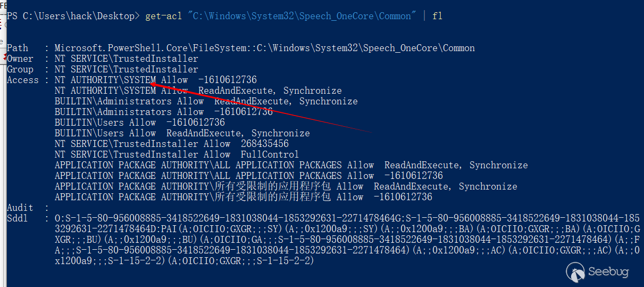Screen dimensions: 644x287
Task: Click the Sddl field label
Action: [x=17, y=218]
